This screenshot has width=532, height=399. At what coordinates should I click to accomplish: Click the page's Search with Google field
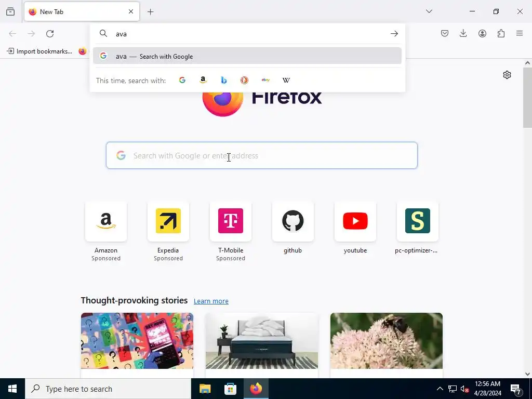coord(262,155)
